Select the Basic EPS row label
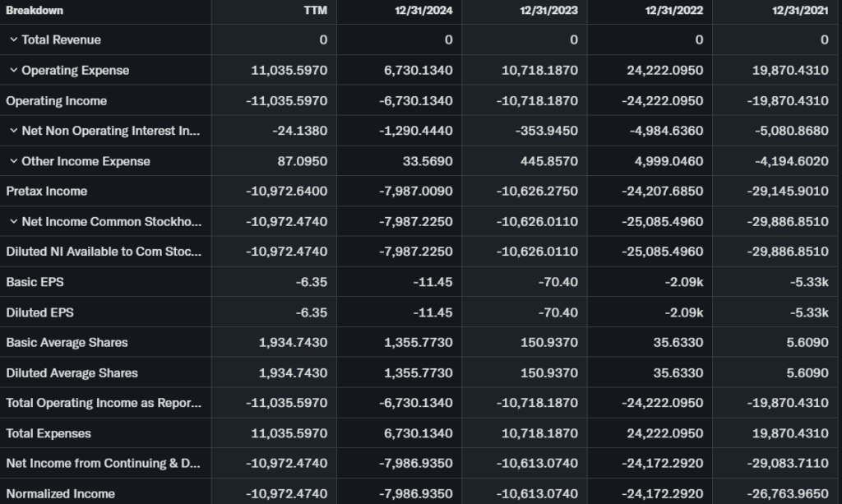This screenshot has height=504, width=842. tap(35, 282)
